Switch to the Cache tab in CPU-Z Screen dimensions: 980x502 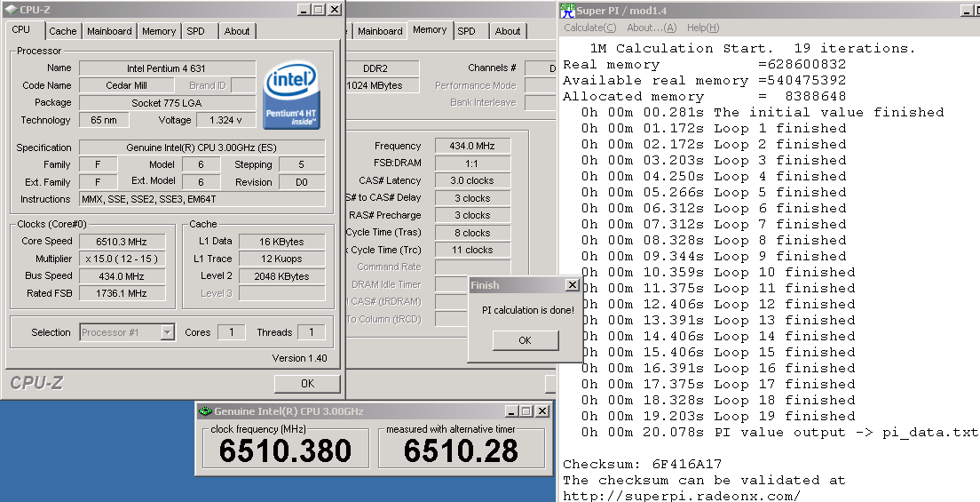62,31
